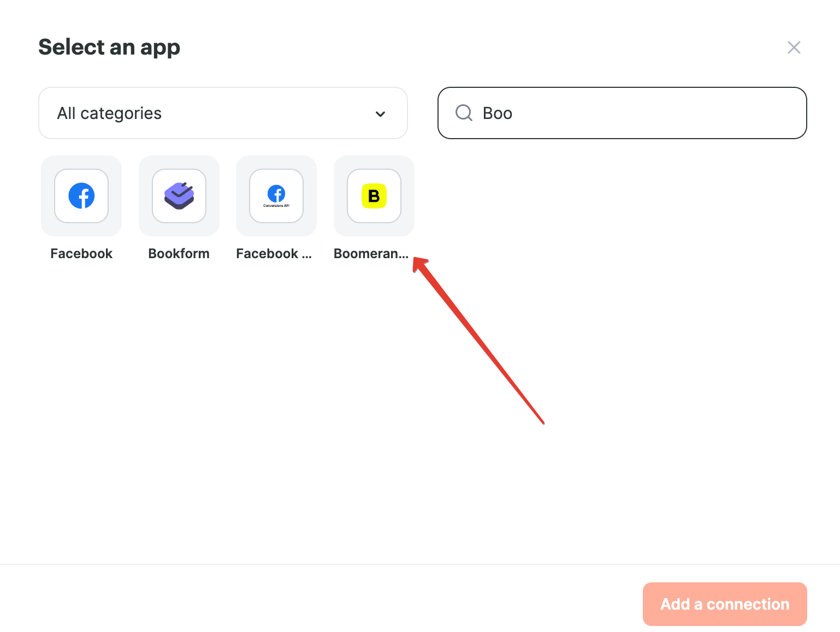Click the Facebook app name label
Screen dimensions: 840x632
pos(81,254)
